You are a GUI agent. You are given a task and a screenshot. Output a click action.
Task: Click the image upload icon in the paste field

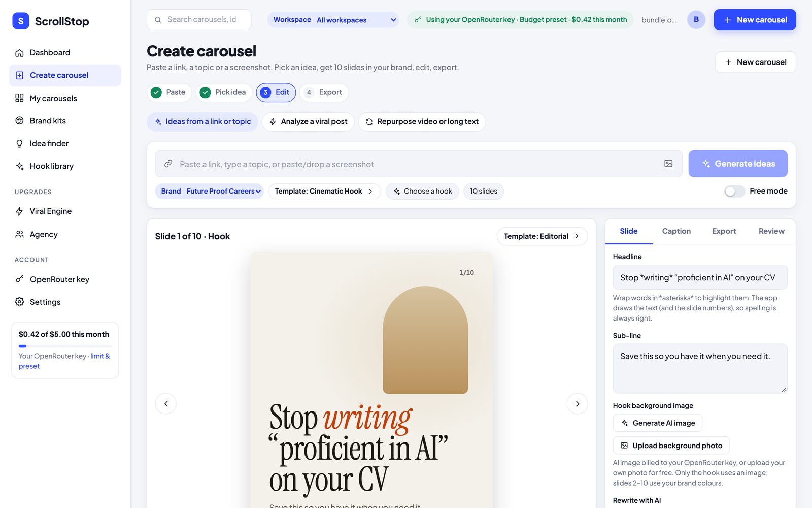point(668,164)
